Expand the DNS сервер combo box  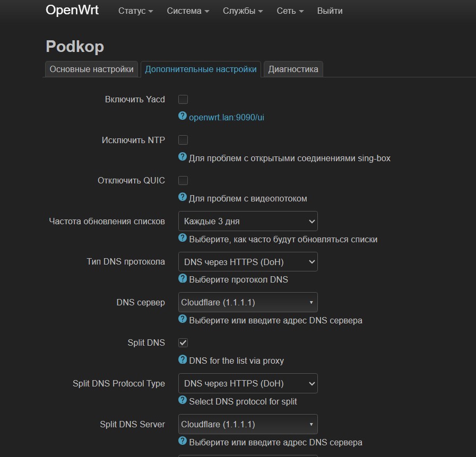pos(248,302)
